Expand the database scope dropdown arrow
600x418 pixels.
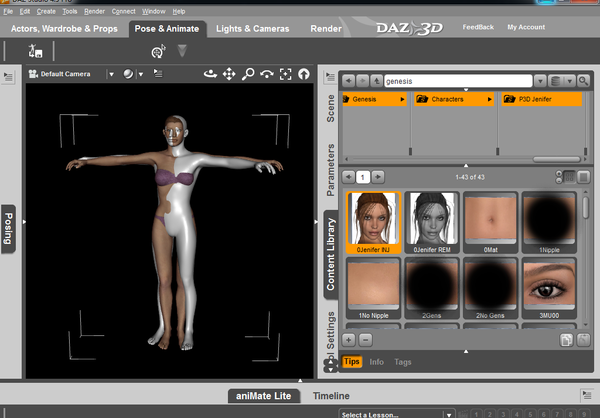pos(570,81)
